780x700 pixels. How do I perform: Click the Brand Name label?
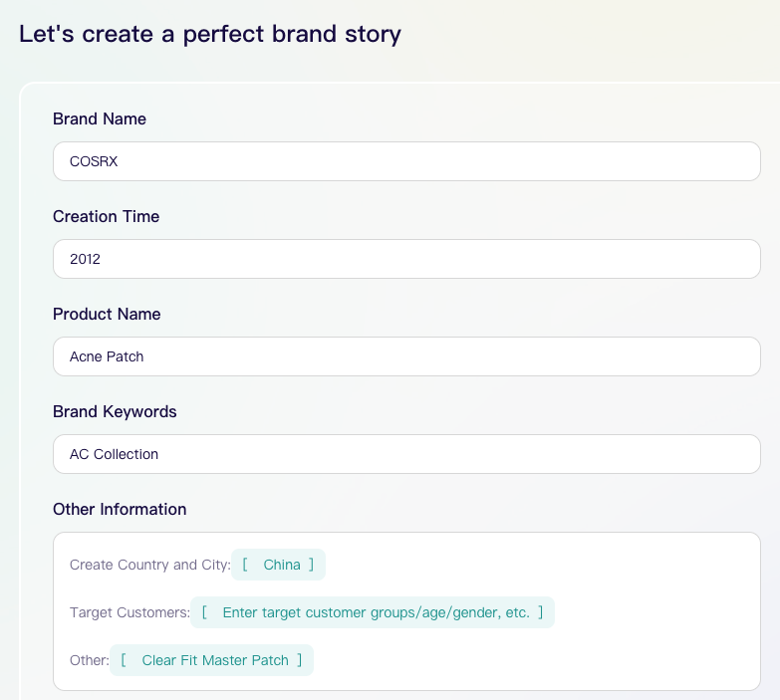click(x=100, y=118)
